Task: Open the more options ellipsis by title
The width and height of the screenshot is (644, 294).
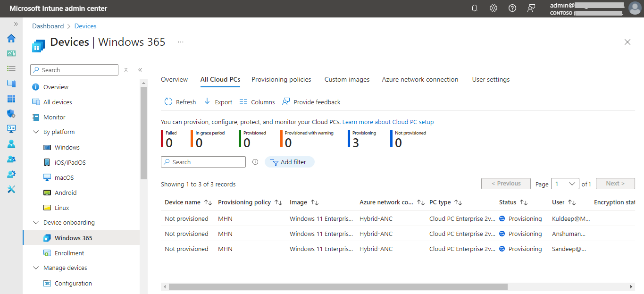Action: (x=180, y=42)
